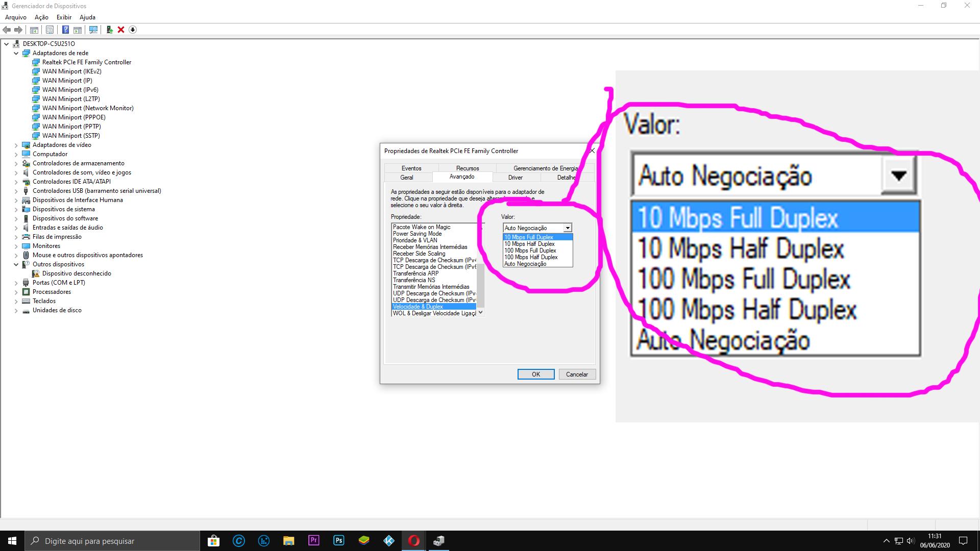Select Receber Side Scaling property
This screenshot has width=980, height=551.
(434, 254)
